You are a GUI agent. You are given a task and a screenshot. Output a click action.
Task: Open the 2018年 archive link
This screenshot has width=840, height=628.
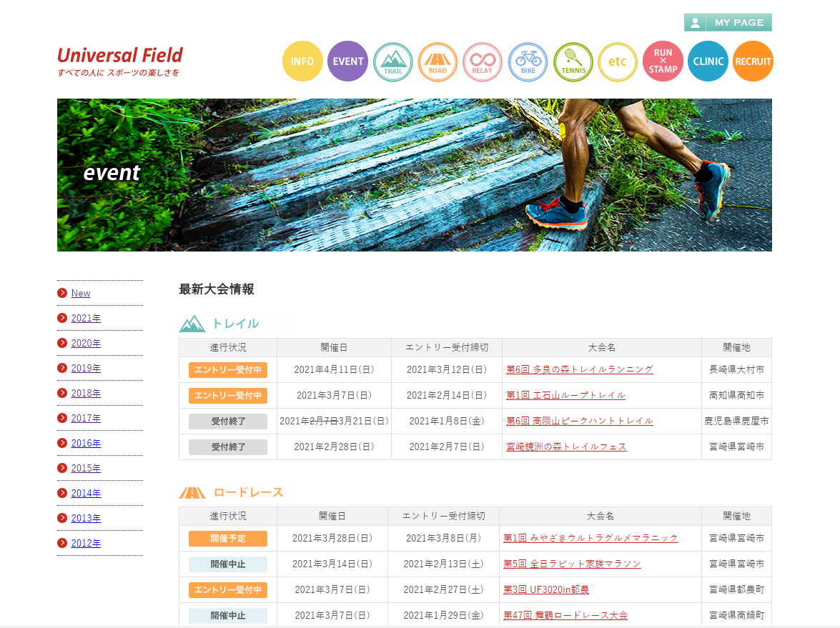pos(86,393)
